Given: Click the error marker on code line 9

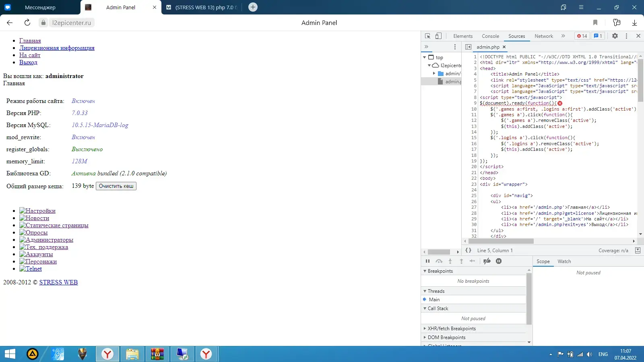Looking at the screenshot, I should (560, 103).
